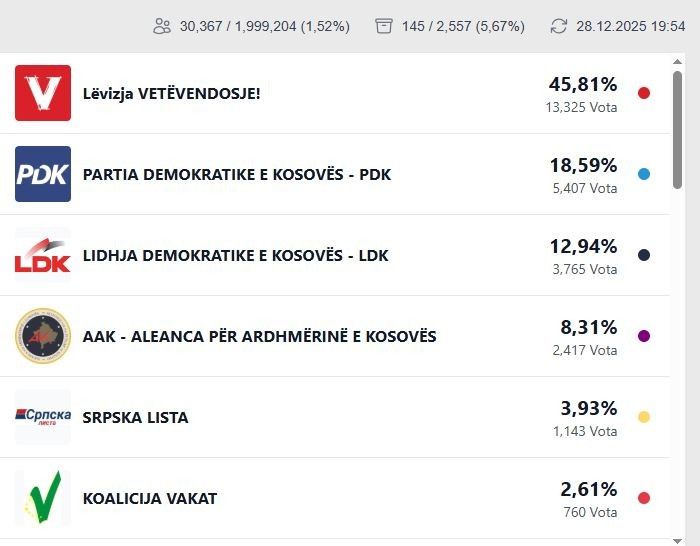Click the refresh timestamp icon
Image resolution: width=700 pixels, height=546 pixels.
pyautogui.click(x=559, y=26)
